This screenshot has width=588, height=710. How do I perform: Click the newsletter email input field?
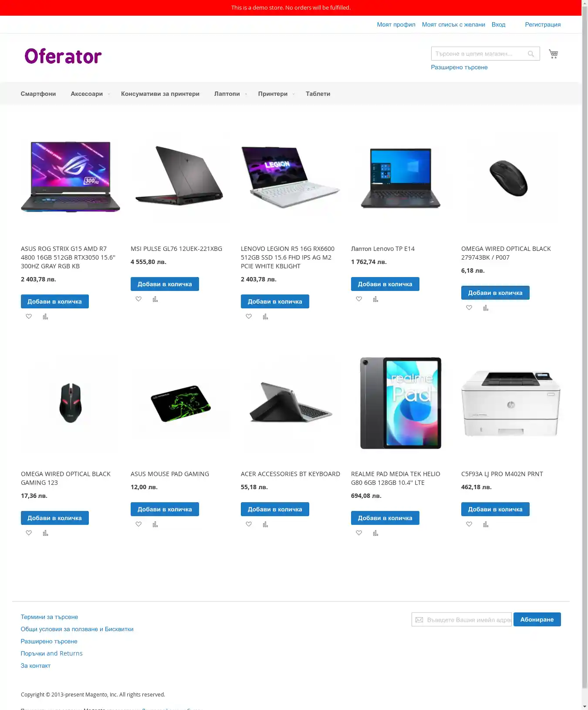(462, 619)
